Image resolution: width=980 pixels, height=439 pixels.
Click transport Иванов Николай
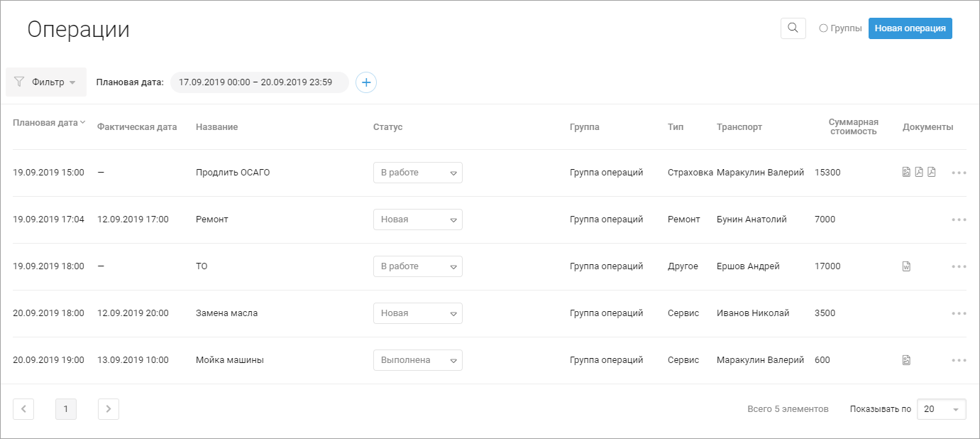pos(753,313)
